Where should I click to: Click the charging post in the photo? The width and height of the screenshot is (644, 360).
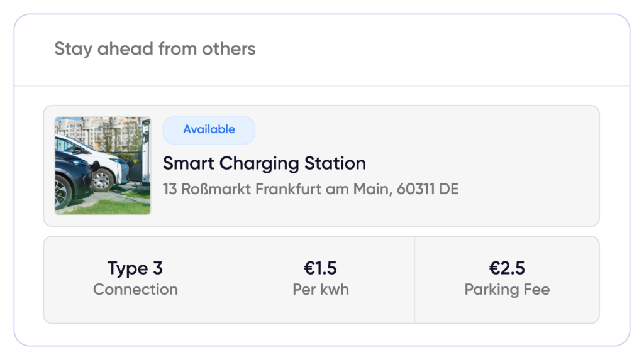(145, 153)
